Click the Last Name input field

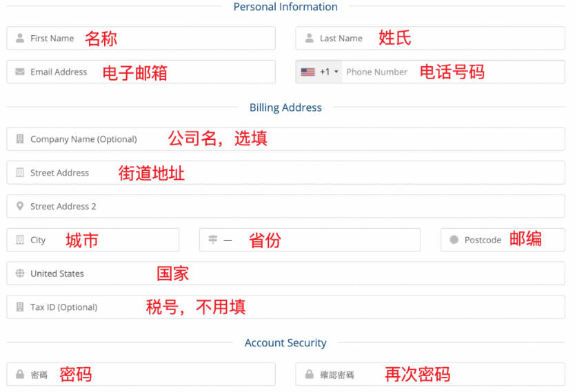(430, 38)
